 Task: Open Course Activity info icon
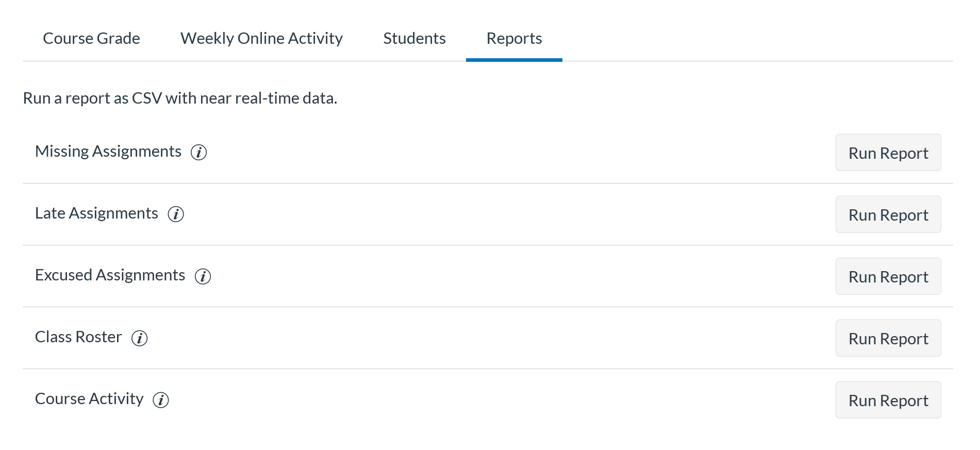(161, 400)
